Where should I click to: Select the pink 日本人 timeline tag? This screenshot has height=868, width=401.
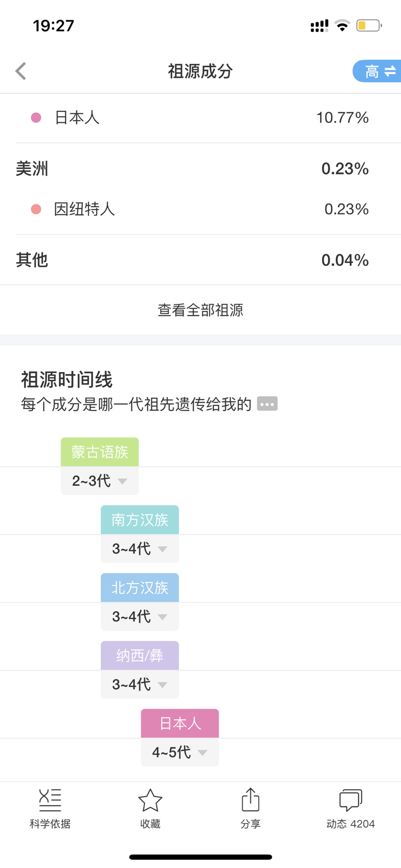(180, 723)
